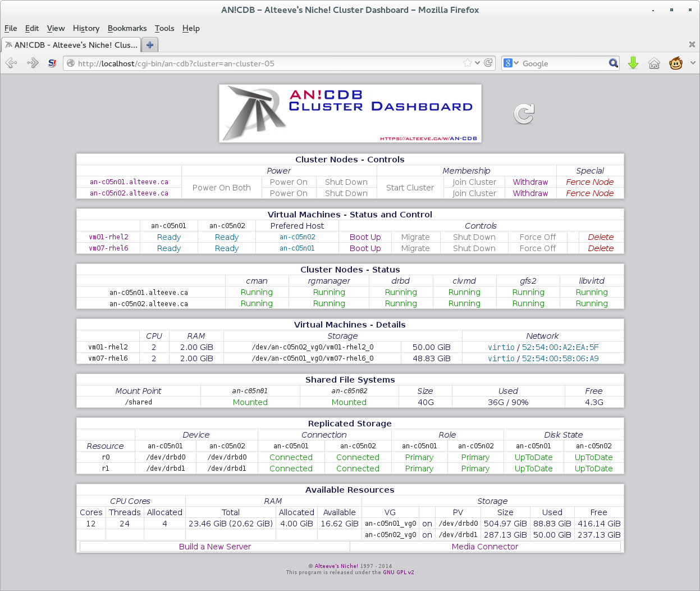Click Start Cluster text
700x591 pixels.
pyautogui.click(x=410, y=188)
